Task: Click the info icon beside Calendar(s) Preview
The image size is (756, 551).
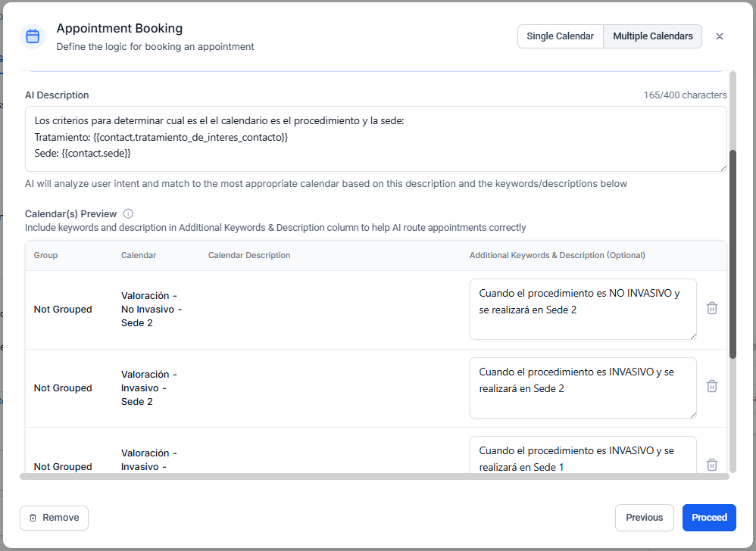Action: coord(128,213)
